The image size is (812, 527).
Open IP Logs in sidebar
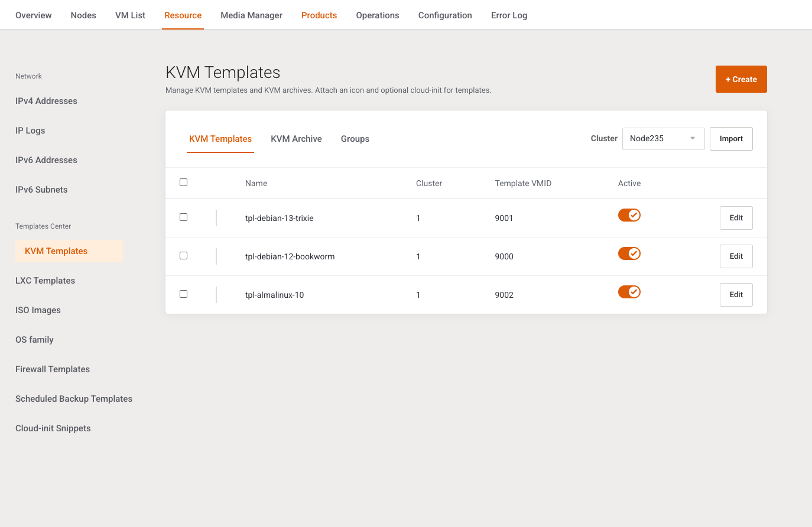click(30, 131)
